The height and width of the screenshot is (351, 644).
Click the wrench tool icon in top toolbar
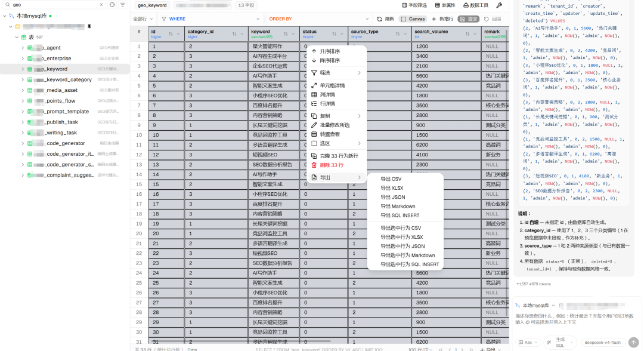coord(499,5)
